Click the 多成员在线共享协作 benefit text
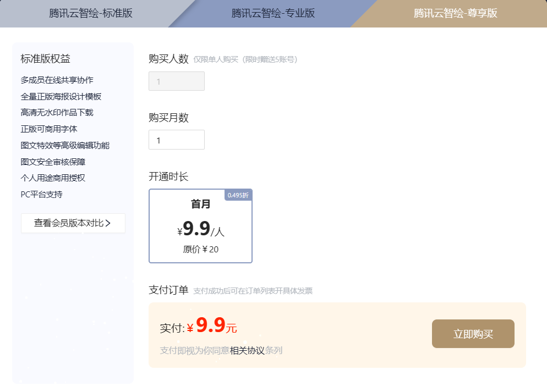The image size is (547, 392). coord(57,80)
